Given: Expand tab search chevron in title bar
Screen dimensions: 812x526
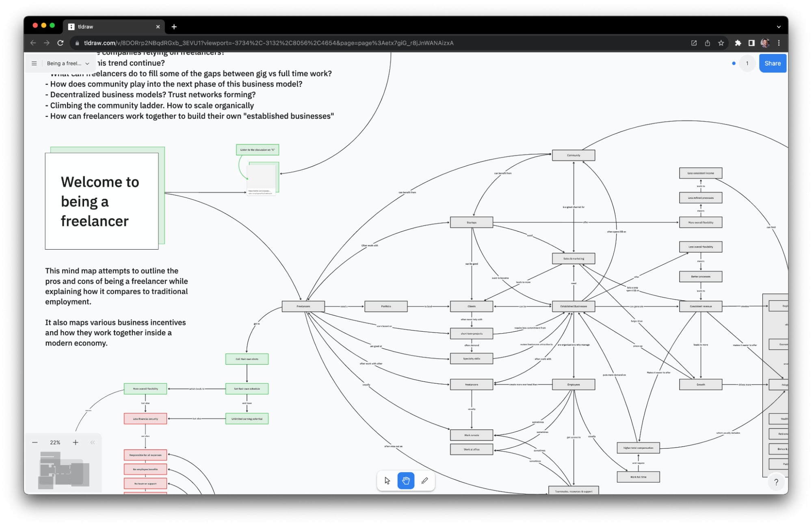Looking at the screenshot, I should pyautogui.click(x=778, y=27).
